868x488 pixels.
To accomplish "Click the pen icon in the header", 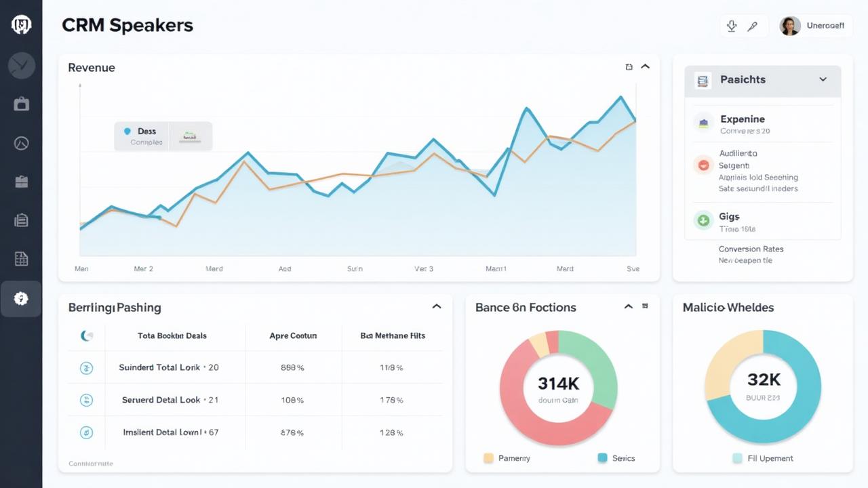I will point(752,26).
